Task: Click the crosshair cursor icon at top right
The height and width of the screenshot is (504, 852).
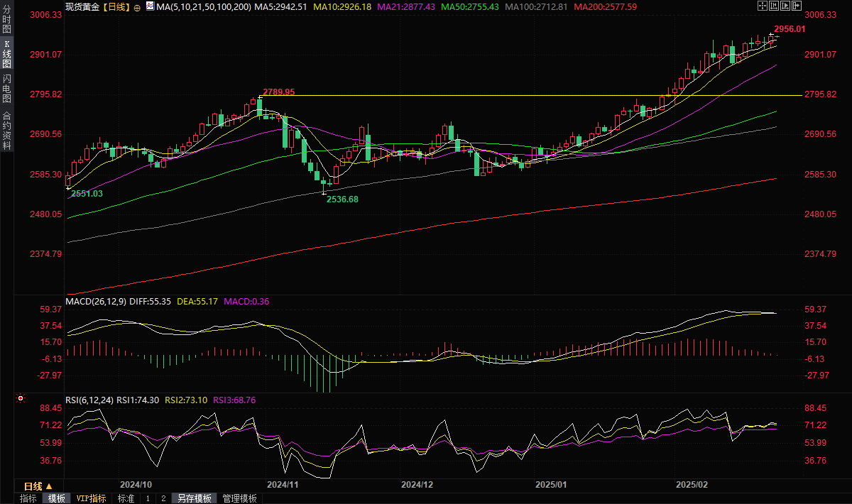Action: pos(762,6)
